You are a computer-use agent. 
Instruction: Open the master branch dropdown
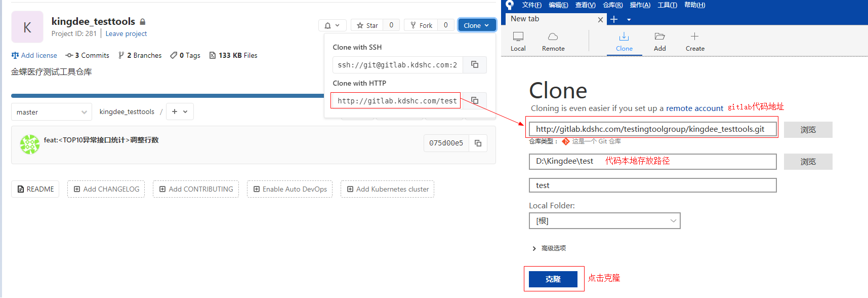(x=52, y=112)
